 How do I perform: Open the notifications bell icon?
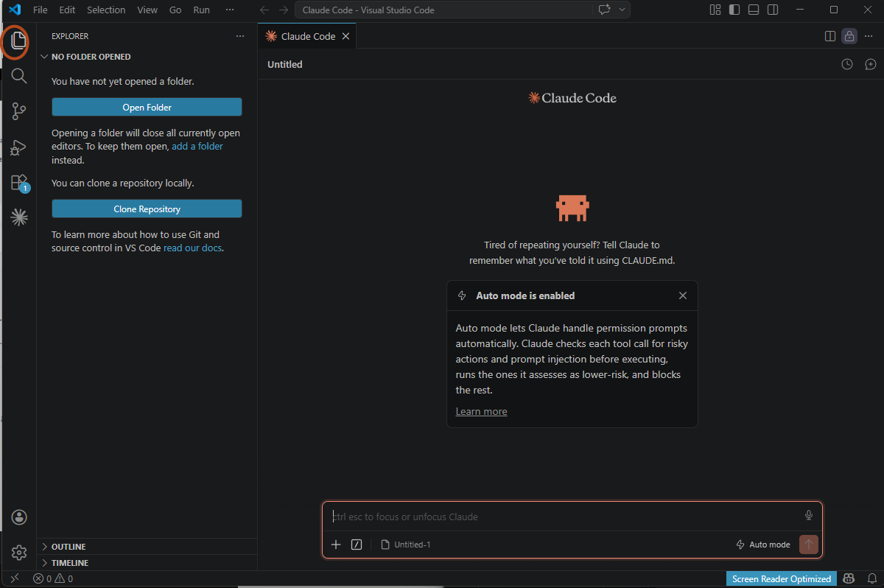(x=871, y=578)
